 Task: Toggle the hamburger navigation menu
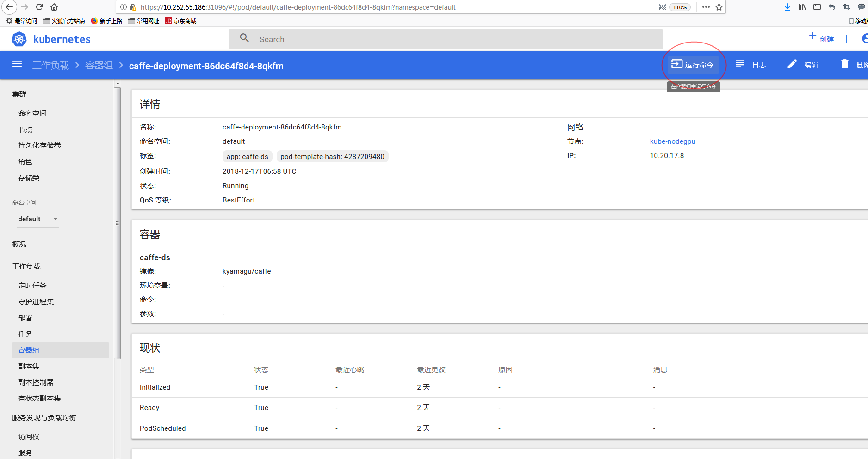(x=17, y=64)
